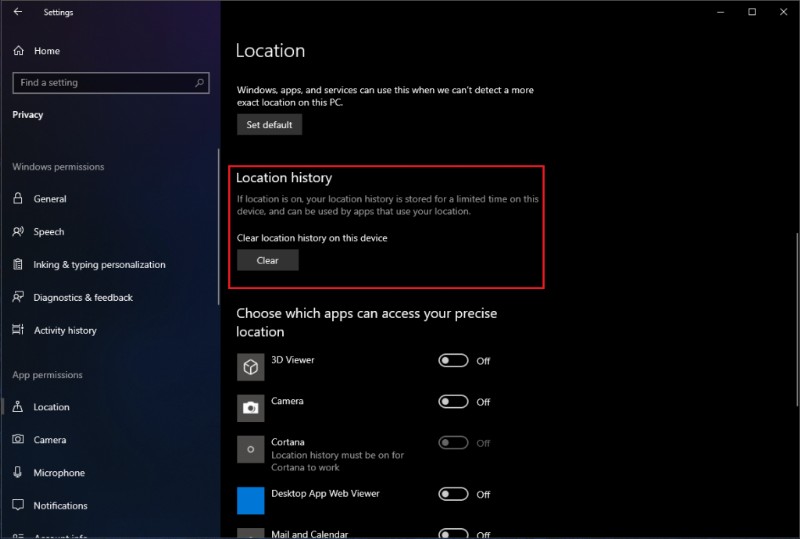Click the Microphone icon in sidebar
The height and width of the screenshot is (539, 800).
pos(17,472)
